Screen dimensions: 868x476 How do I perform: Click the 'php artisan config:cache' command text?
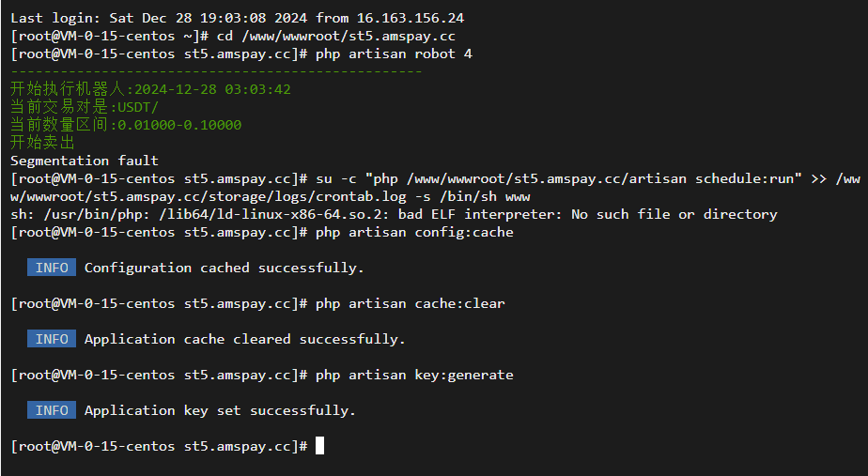pyautogui.click(x=414, y=232)
